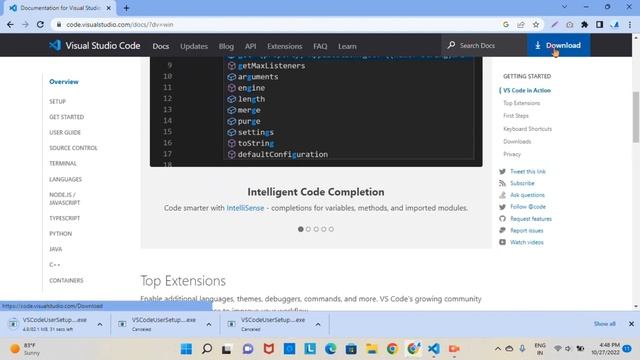Reload the page with refresh icon
The width and height of the screenshot is (640, 360).
tap(40, 24)
